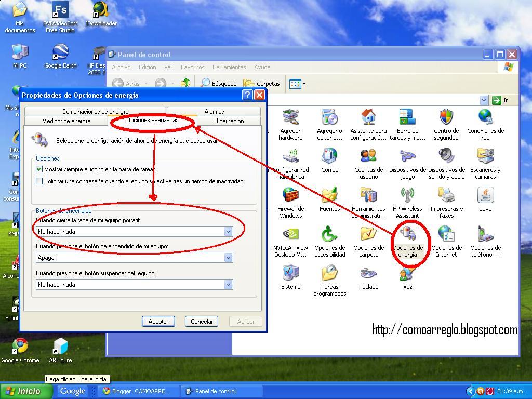Open Dispositivos de juego icon
The height and width of the screenshot is (399, 532).
coord(407,156)
